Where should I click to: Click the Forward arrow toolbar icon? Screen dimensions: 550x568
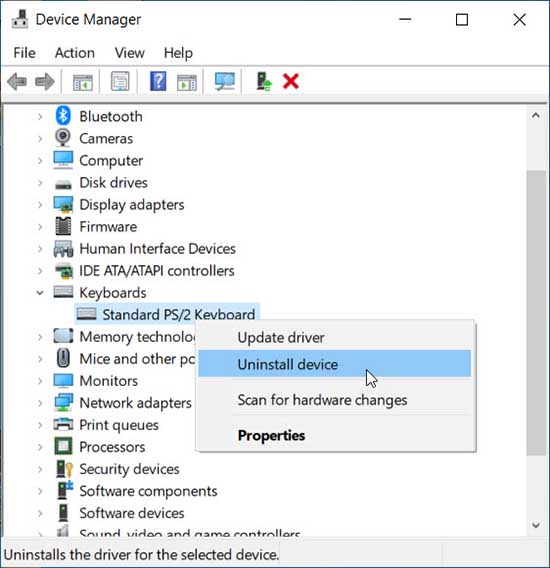(x=45, y=81)
